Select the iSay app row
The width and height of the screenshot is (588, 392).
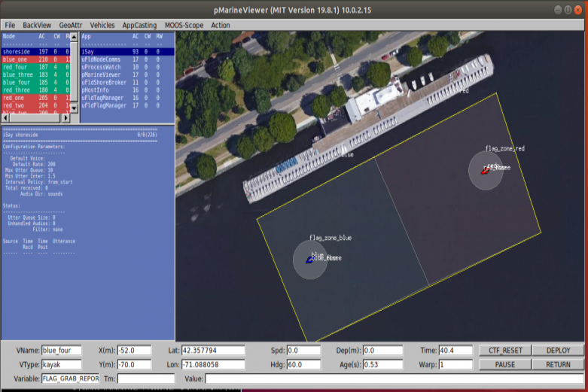click(x=127, y=52)
